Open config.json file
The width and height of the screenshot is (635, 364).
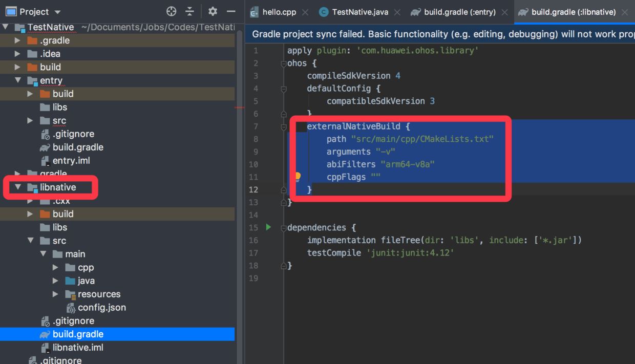pyautogui.click(x=102, y=307)
